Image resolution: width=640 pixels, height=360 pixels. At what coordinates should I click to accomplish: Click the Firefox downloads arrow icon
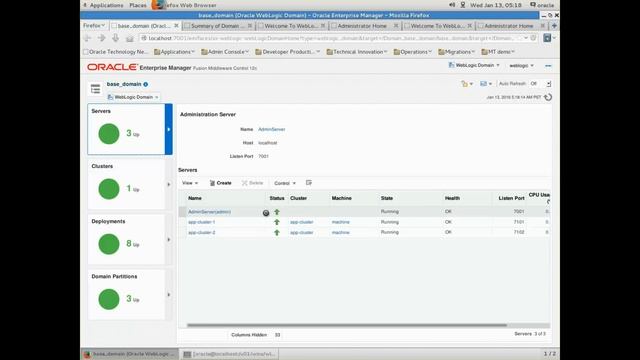(116, 38)
